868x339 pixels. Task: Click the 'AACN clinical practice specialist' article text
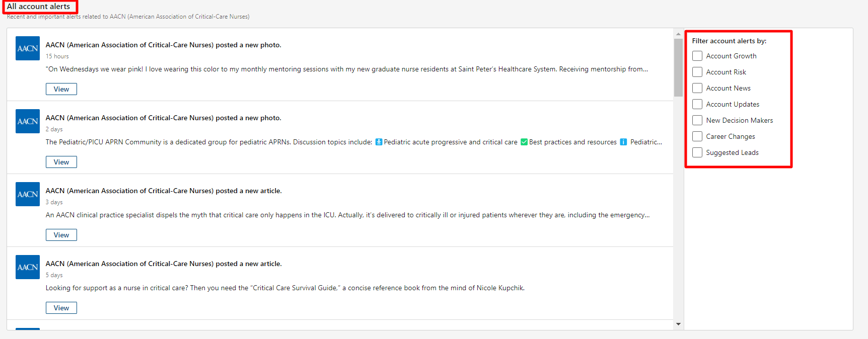347,215
